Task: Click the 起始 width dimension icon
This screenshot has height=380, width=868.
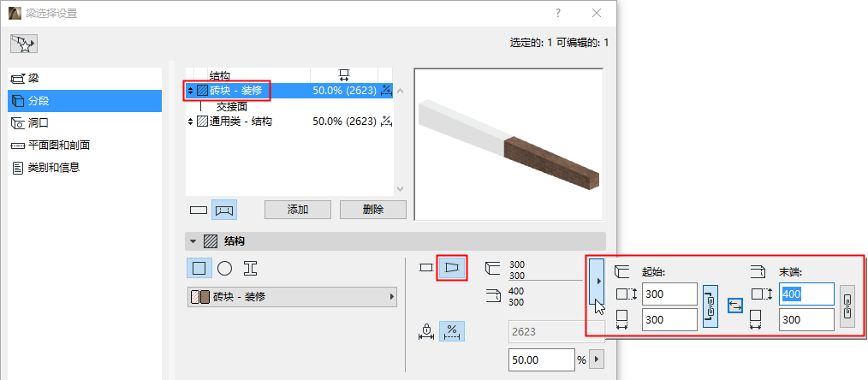Action: (x=622, y=320)
